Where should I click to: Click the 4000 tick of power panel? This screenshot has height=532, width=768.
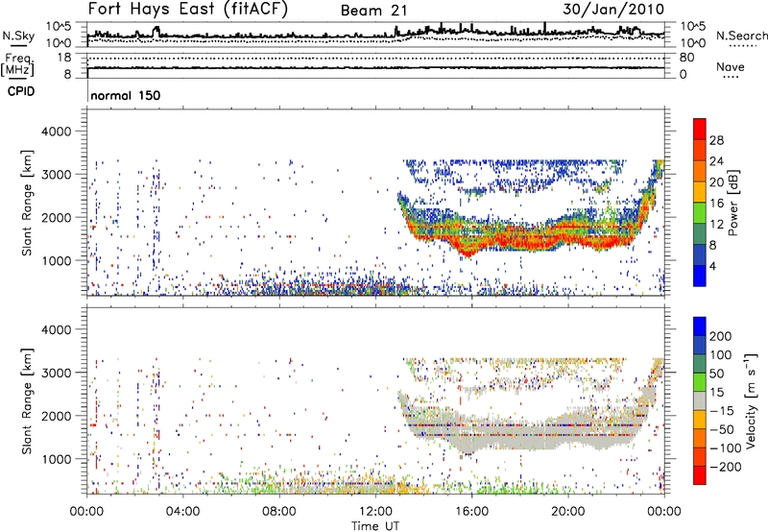click(x=56, y=132)
